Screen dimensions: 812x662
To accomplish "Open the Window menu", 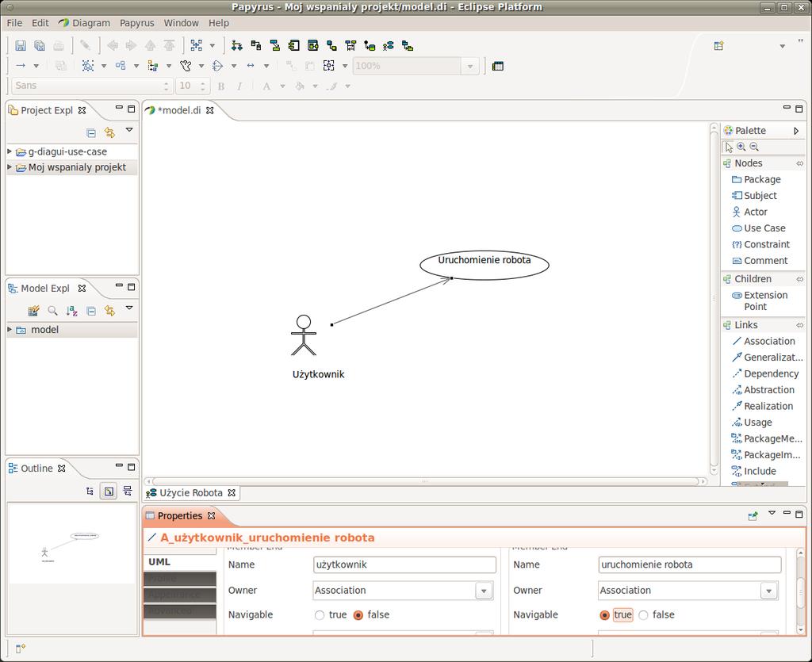I will (x=182, y=23).
